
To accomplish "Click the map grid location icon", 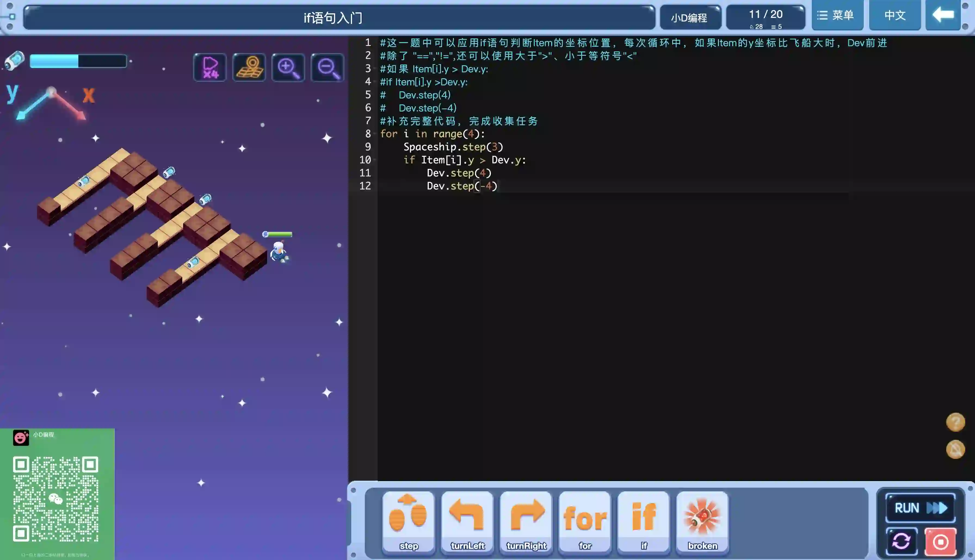I will click(x=249, y=68).
